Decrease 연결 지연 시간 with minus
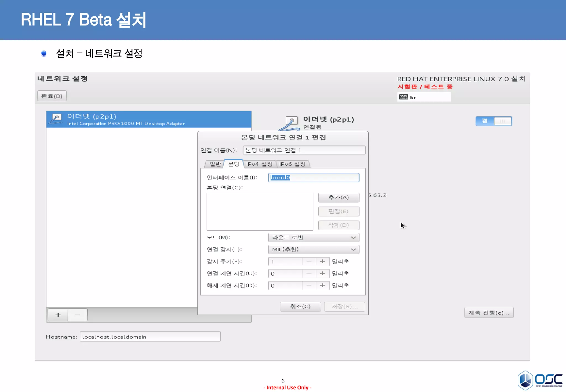The height and width of the screenshot is (392, 566). click(x=309, y=273)
